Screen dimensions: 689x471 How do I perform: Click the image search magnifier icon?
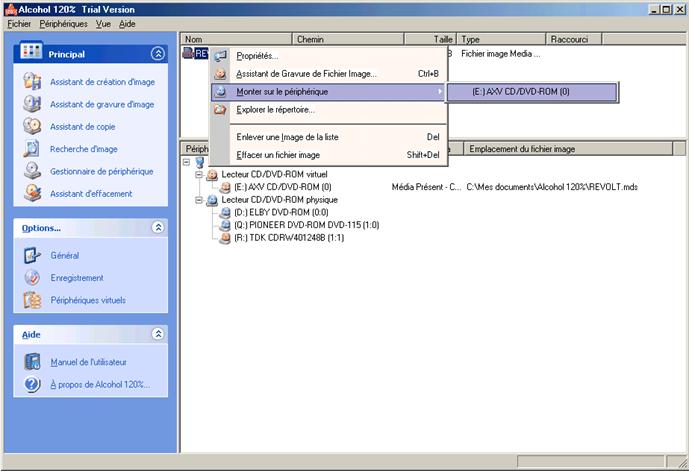[x=32, y=149]
